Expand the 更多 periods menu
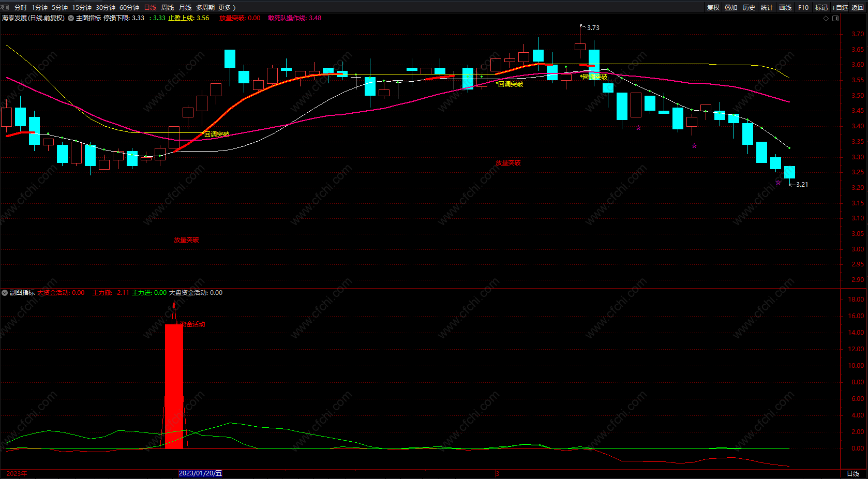 (227, 8)
